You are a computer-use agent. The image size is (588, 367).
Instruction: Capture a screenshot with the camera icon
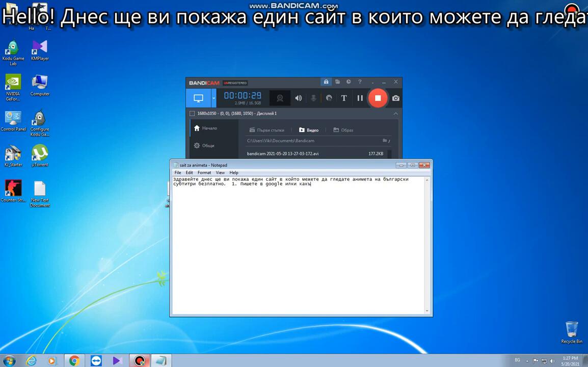click(396, 98)
